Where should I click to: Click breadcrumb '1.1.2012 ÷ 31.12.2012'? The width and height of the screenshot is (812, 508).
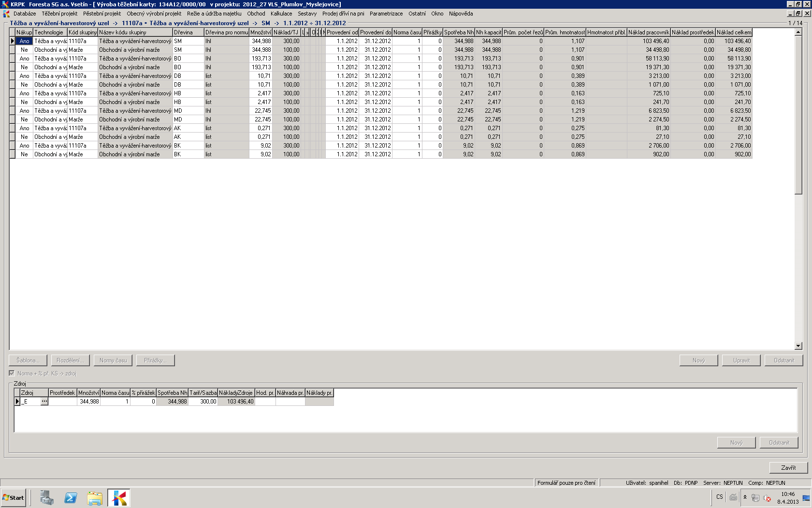tap(314, 23)
